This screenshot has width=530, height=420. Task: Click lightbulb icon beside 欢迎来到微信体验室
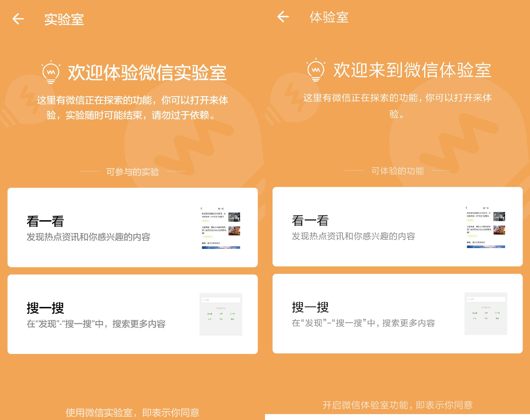point(316,70)
